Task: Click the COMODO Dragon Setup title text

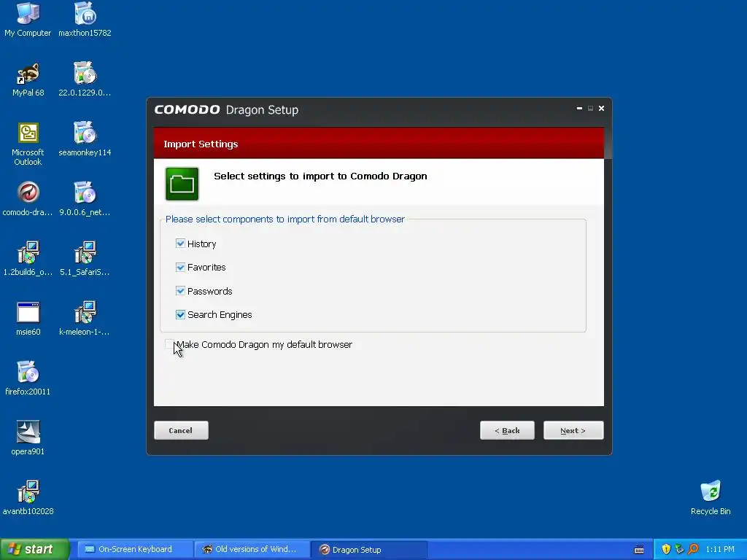Action: coord(226,110)
